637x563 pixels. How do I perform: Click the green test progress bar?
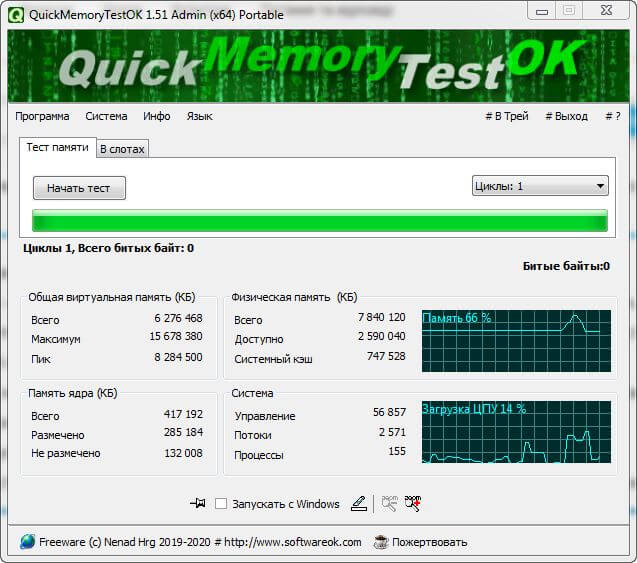[320, 221]
